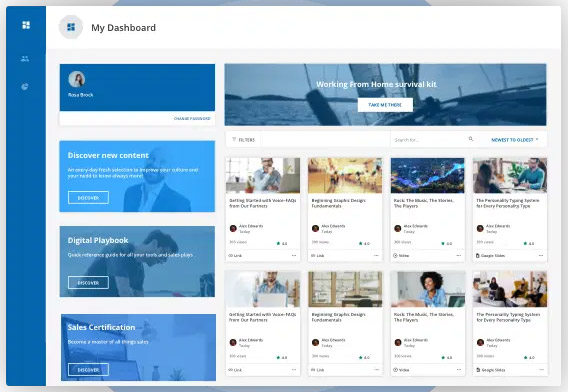Click the Change Password link

tap(192, 118)
